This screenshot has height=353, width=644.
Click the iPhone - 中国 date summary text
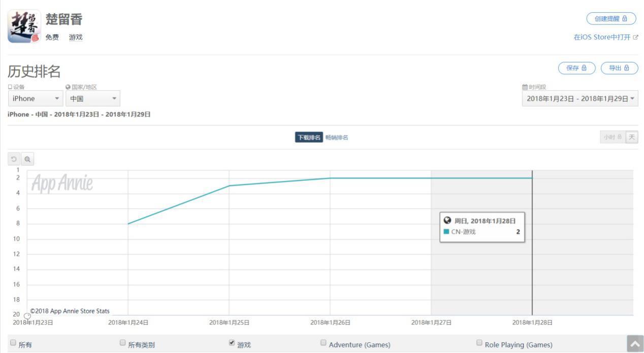(x=79, y=114)
